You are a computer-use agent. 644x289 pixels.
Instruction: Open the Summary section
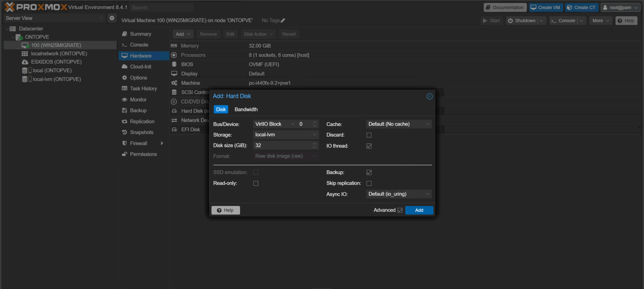coord(144,34)
